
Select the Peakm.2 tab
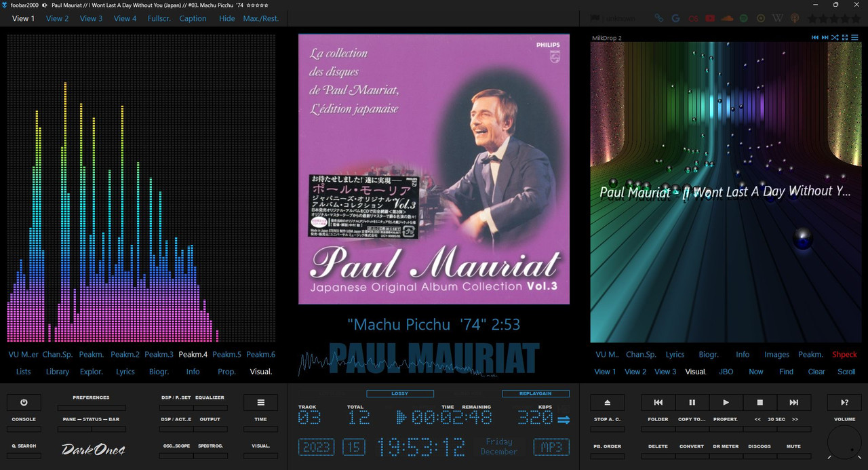point(125,354)
